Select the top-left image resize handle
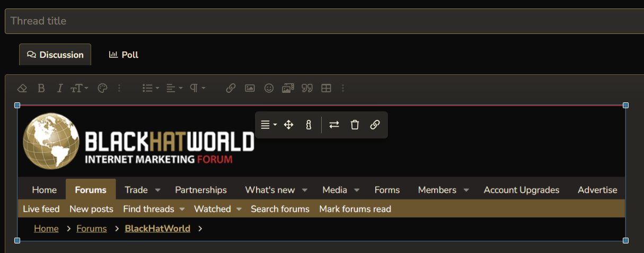Image resolution: width=644 pixels, height=253 pixels. pyautogui.click(x=17, y=106)
